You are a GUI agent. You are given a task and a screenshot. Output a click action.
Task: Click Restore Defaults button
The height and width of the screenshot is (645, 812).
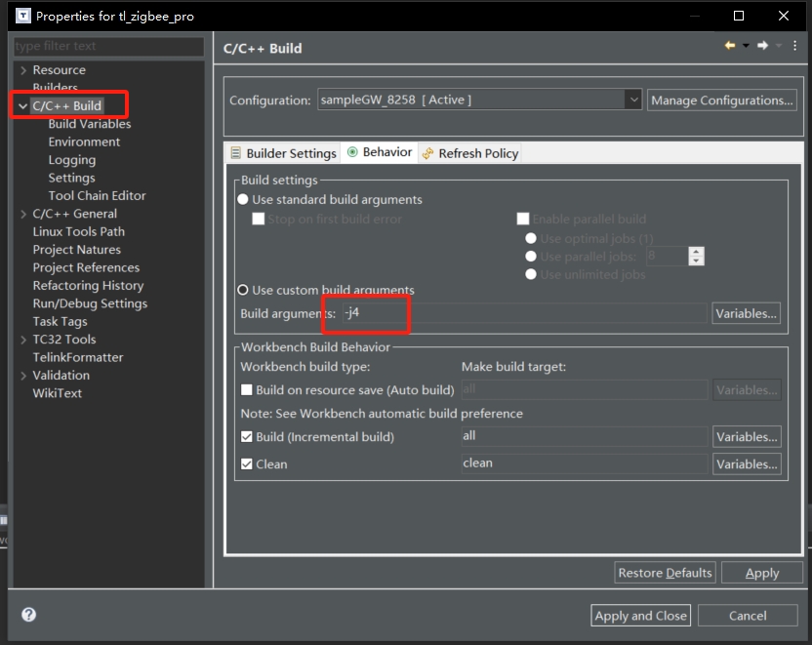(666, 573)
